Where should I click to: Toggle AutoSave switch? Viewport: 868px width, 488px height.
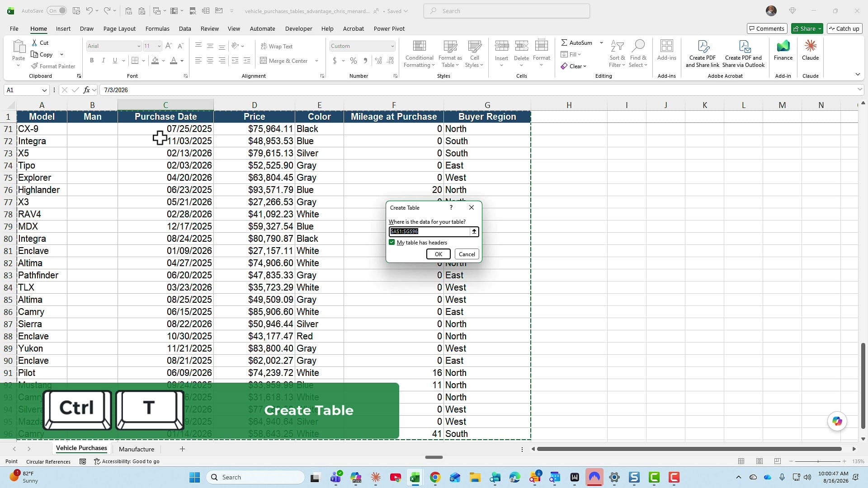pyautogui.click(x=57, y=11)
